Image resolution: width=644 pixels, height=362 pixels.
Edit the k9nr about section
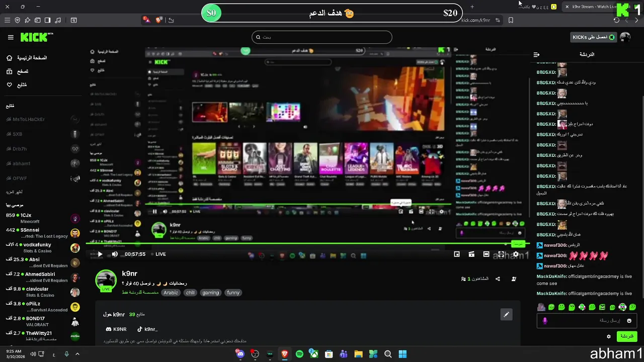tap(506, 315)
